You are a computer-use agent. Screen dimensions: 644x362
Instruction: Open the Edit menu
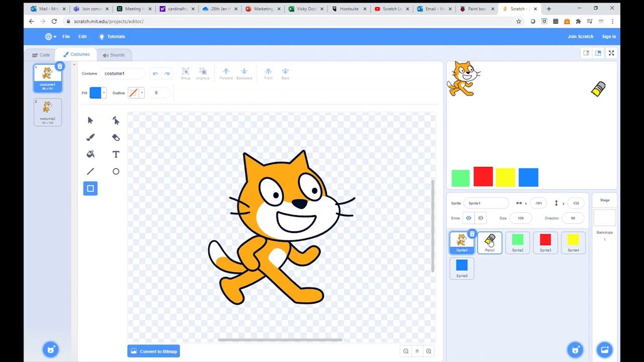83,37
